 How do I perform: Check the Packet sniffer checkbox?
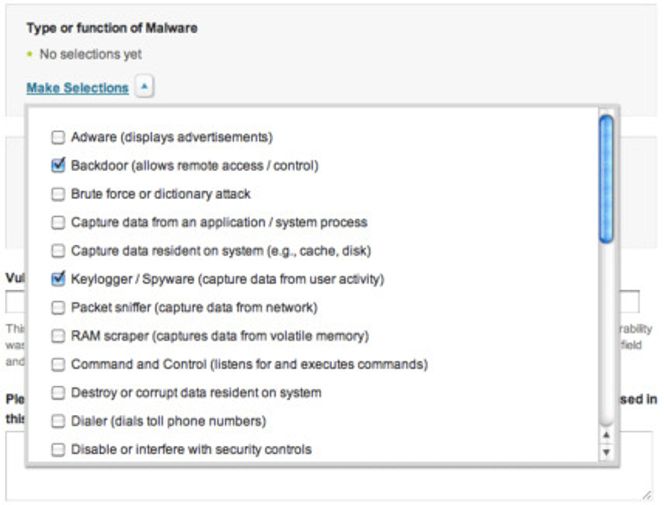pyautogui.click(x=58, y=308)
